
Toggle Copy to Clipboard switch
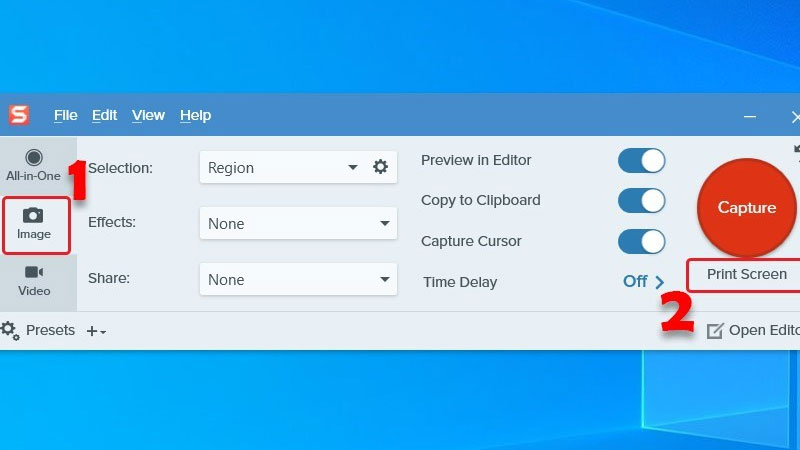[641, 201]
